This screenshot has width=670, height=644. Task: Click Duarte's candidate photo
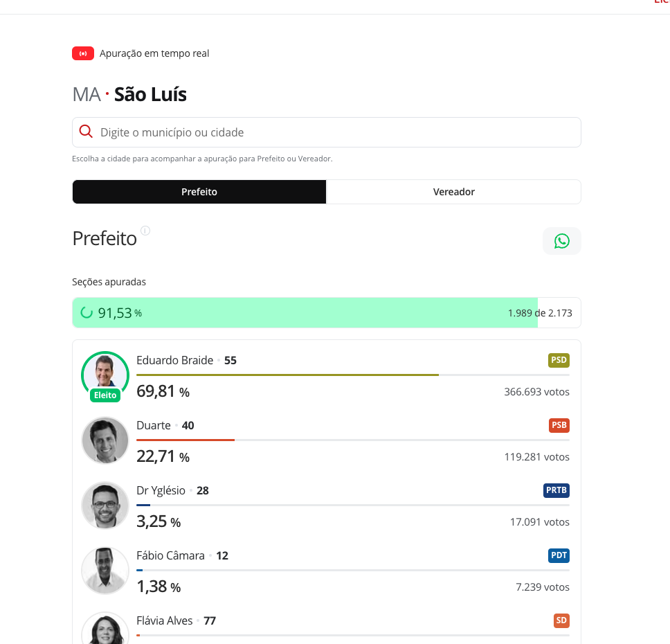pos(105,440)
